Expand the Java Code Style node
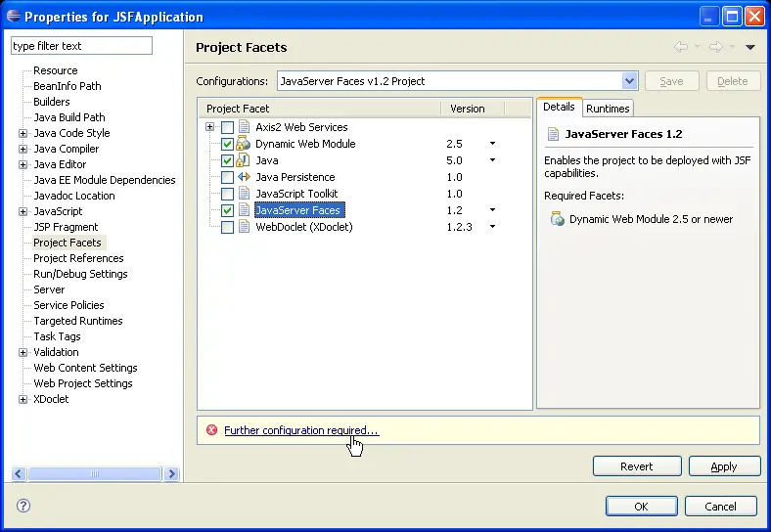Viewport: 771px width, 532px height. [x=23, y=133]
